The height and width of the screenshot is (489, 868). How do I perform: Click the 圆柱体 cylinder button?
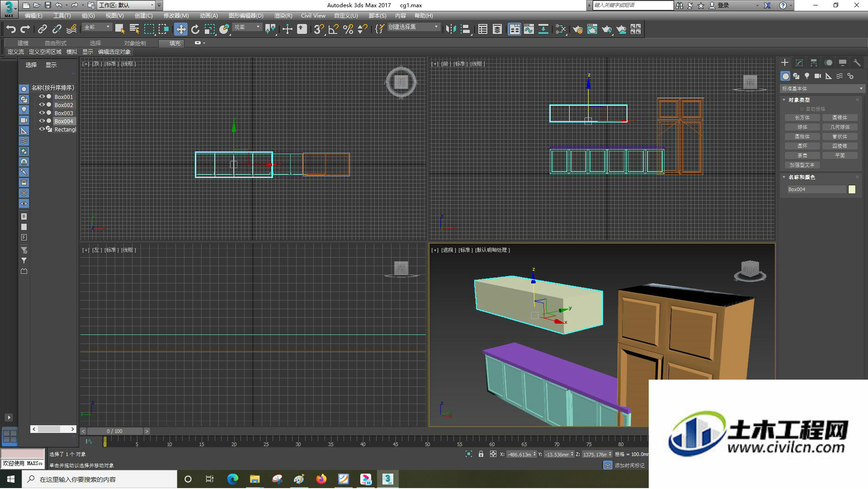(x=802, y=136)
